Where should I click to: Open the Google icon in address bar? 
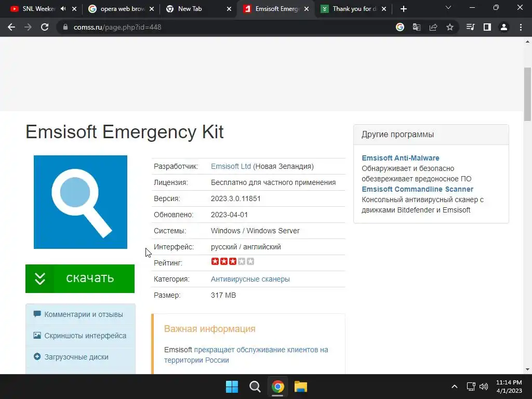(400, 27)
